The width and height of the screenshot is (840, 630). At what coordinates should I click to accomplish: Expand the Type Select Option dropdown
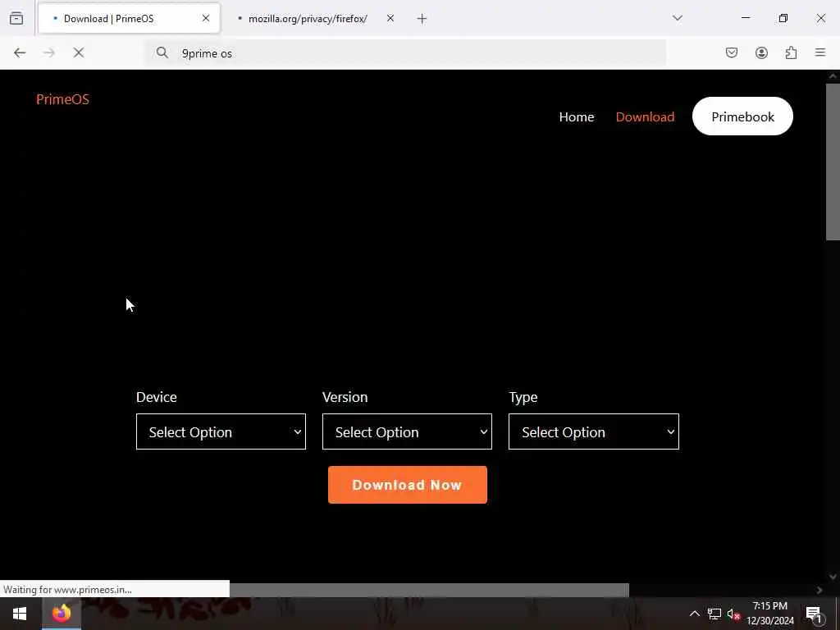[594, 431]
